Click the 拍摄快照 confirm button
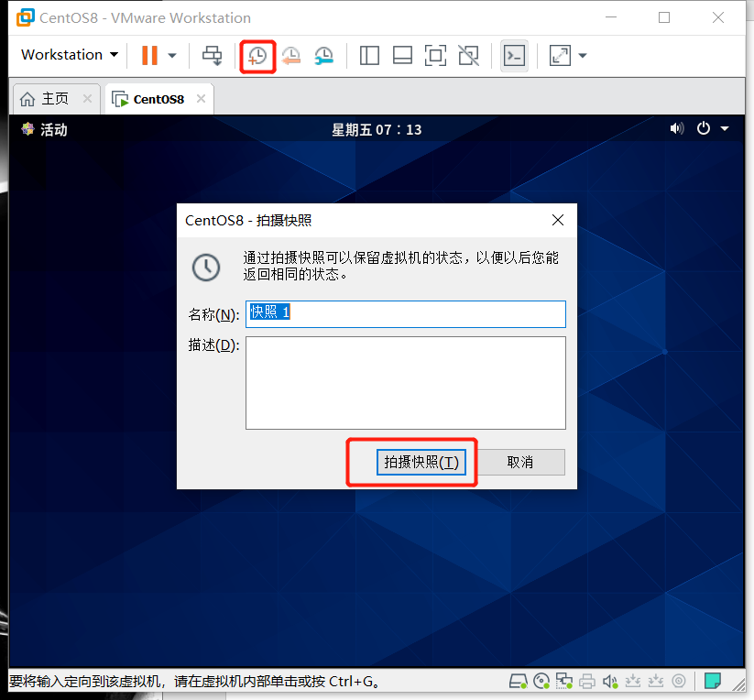Image resolution: width=754 pixels, height=700 pixels. pyautogui.click(x=421, y=462)
